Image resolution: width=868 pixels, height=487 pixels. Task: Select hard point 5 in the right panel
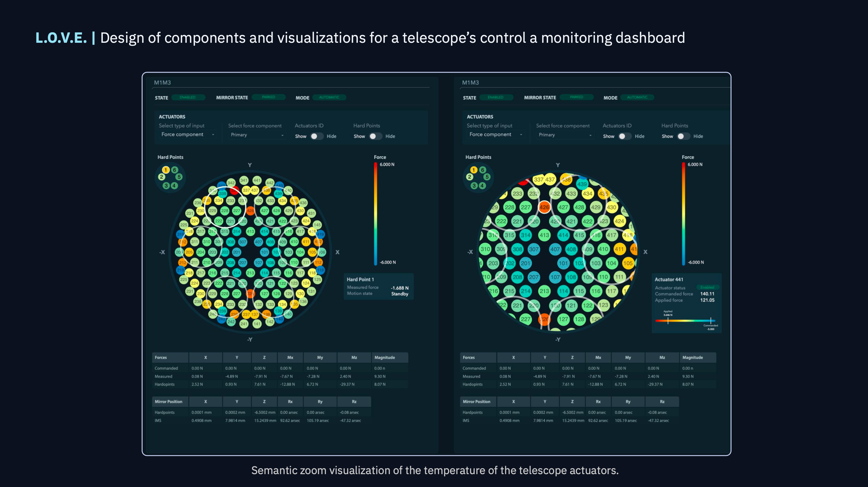coord(487,177)
